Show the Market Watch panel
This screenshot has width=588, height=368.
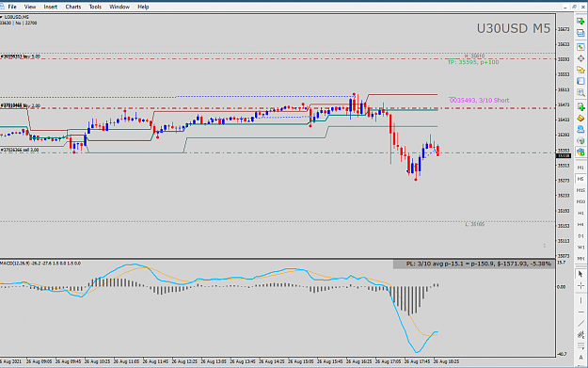[x=580, y=47]
